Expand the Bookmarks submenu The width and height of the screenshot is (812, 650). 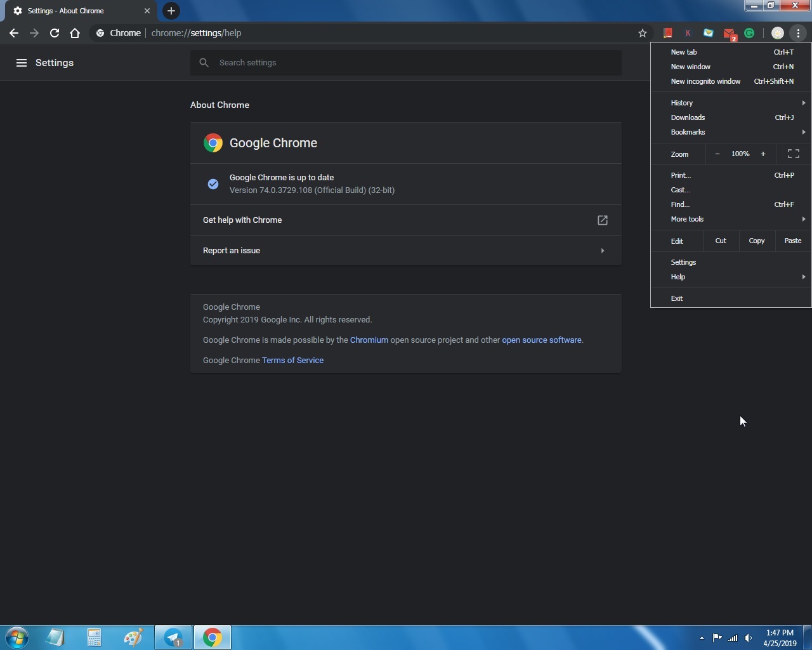click(x=731, y=132)
